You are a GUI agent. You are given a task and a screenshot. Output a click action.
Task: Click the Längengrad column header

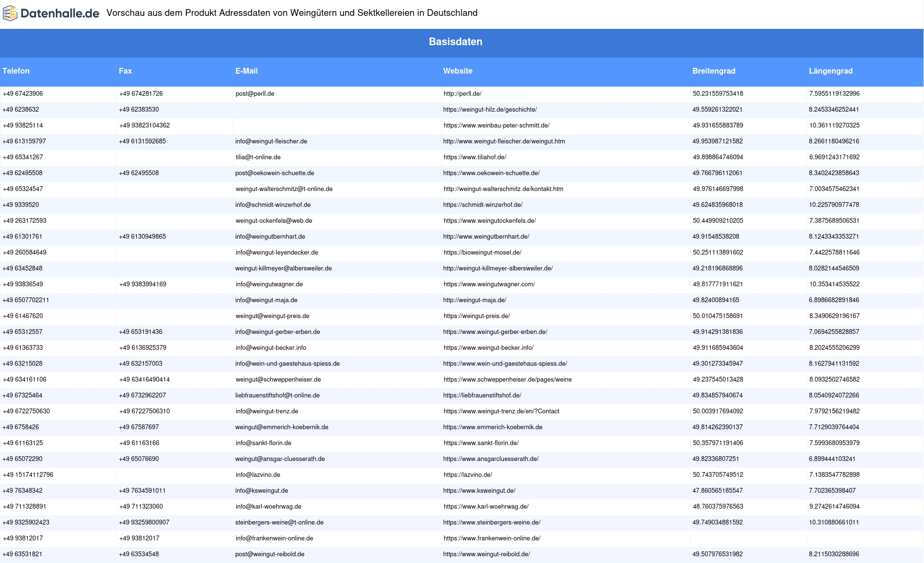[x=831, y=71]
